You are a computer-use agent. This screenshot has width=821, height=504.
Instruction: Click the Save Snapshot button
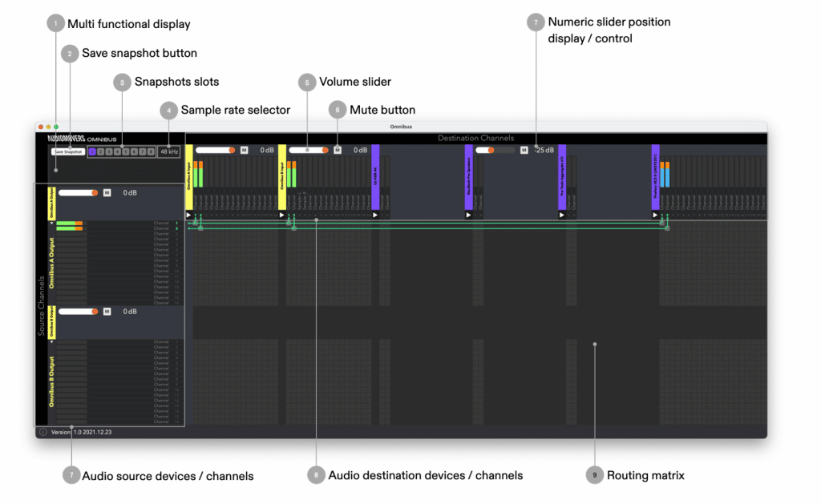67,151
